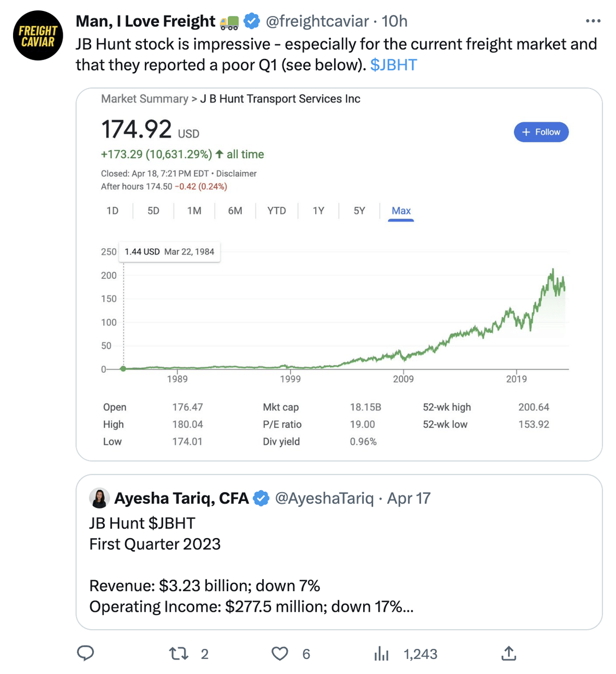Image resolution: width=616 pixels, height=674 pixels.
Task: Select the 1D time range tab
Action: point(112,211)
